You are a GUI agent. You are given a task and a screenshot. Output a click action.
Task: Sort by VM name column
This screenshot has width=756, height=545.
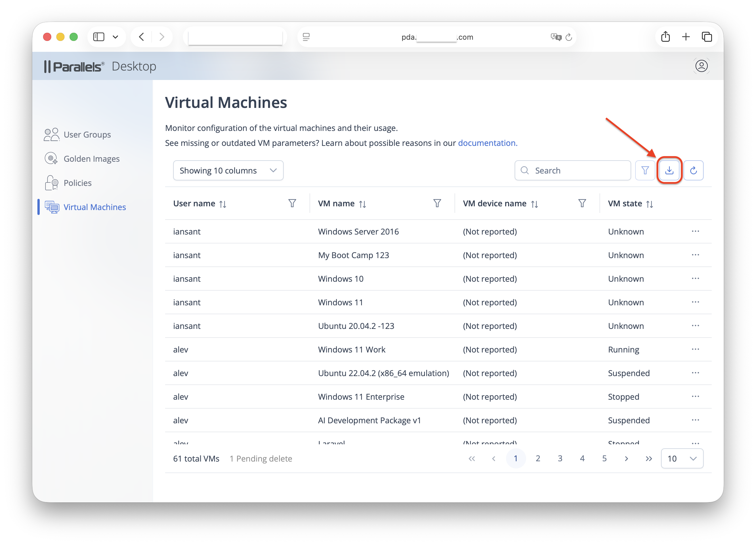362,204
